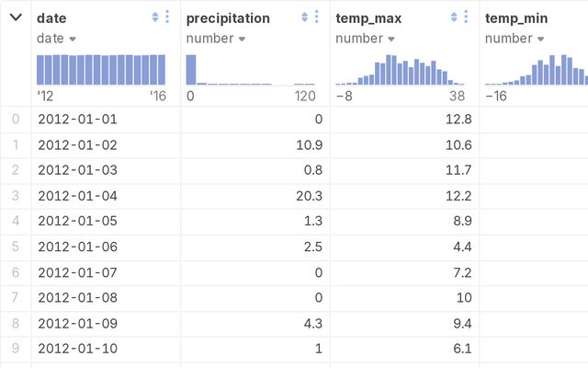Click the sort icon on date column
The width and height of the screenshot is (588, 368).
point(154,17)
